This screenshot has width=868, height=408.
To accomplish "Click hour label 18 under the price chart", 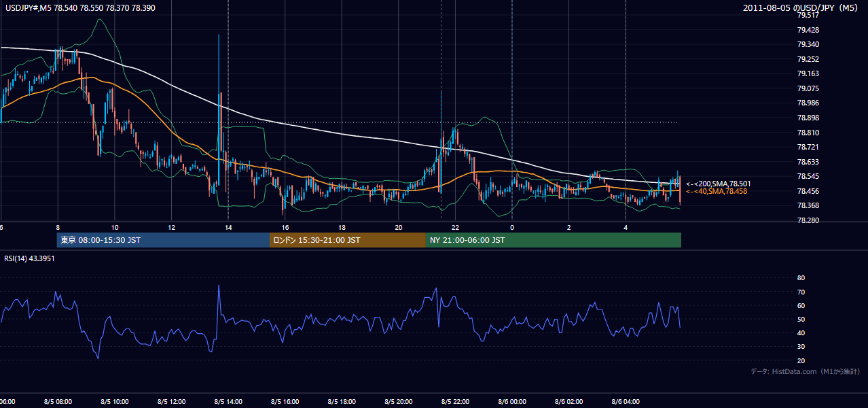I will click(342, 228).
